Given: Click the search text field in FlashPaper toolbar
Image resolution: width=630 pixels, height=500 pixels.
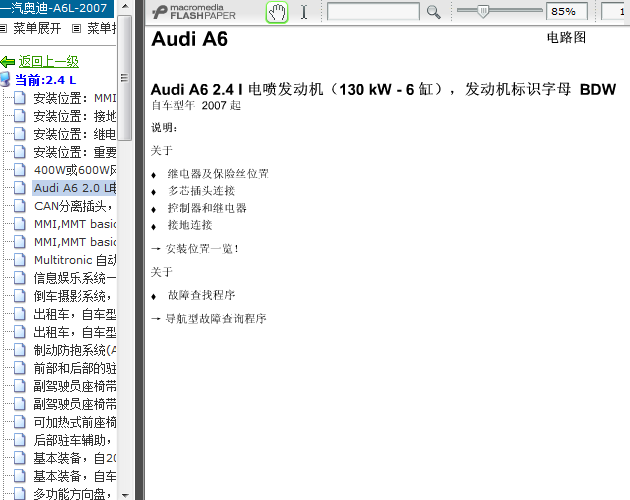Looking at the screenshot, I should (x=373, y=11).
